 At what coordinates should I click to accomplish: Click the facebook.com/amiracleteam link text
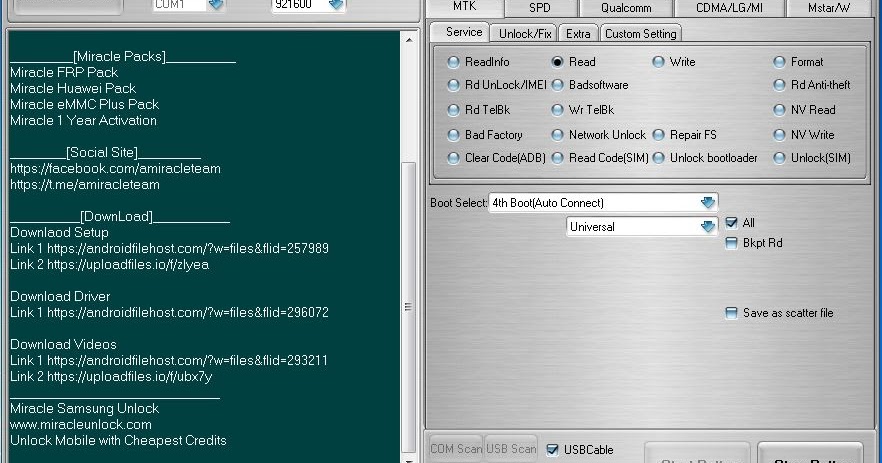(x=115, y=169)
